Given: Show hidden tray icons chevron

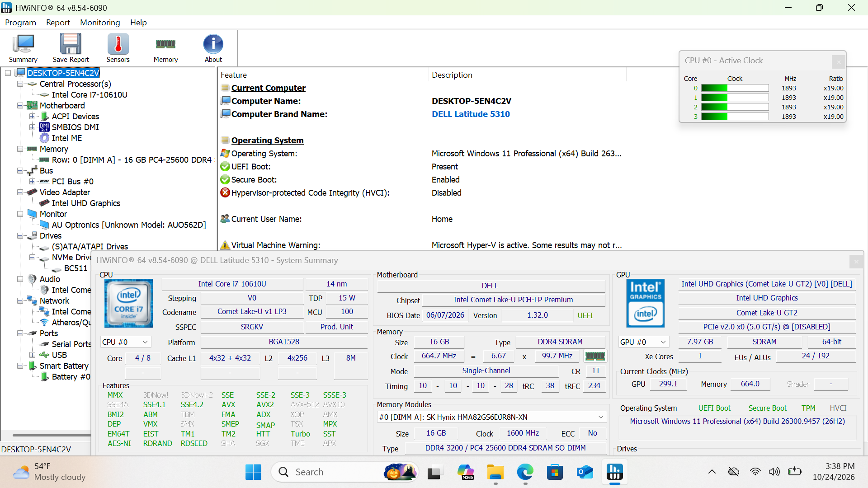Looking at the screenshot, I should click(712, 472).
